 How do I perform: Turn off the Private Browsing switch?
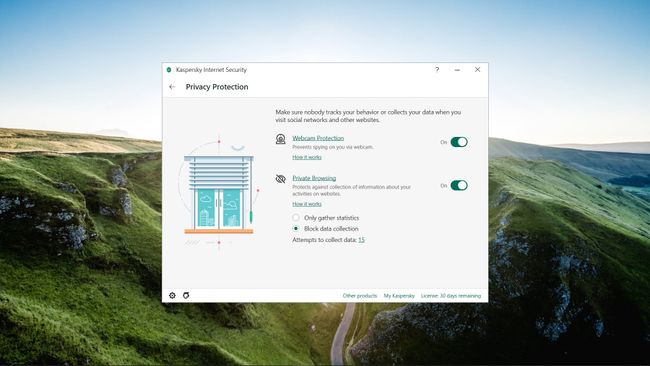click(x=459, y=185)
